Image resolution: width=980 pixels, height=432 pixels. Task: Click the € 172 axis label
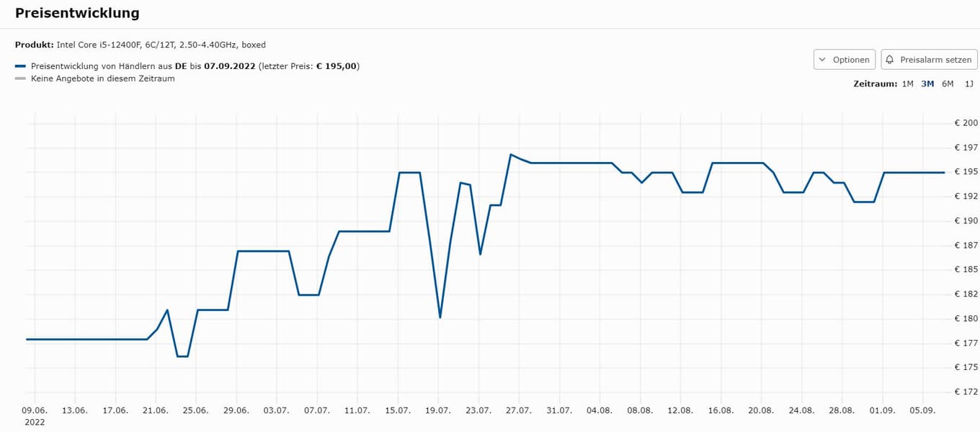click(966, 392)
